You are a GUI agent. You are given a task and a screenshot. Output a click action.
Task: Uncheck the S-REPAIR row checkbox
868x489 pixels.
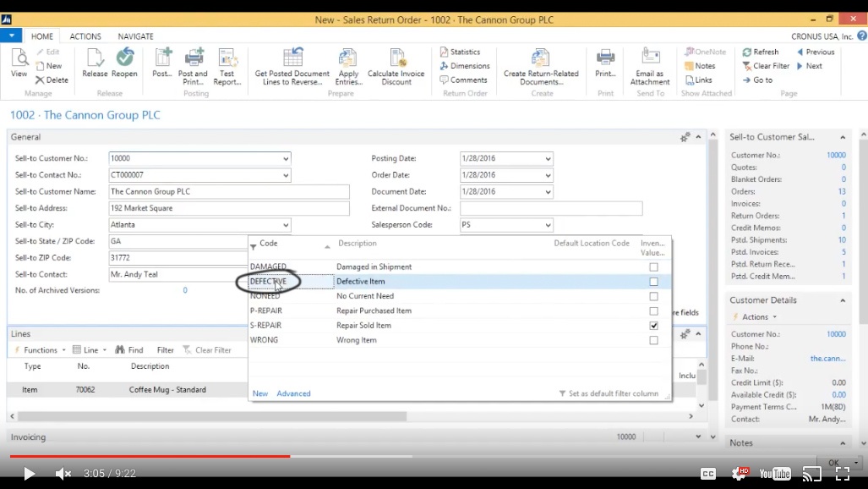click(654, 326)
